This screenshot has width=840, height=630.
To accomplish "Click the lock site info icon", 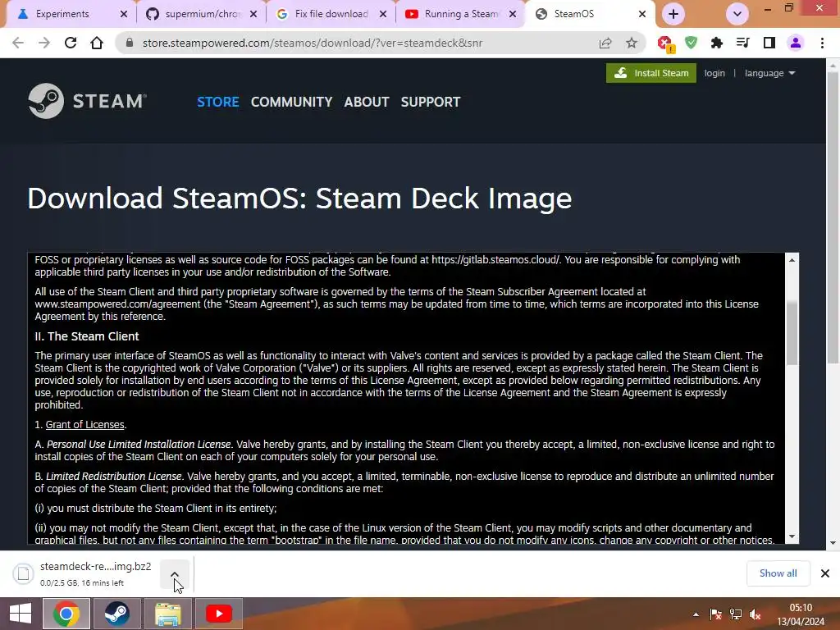I will (x=129, y=43).
